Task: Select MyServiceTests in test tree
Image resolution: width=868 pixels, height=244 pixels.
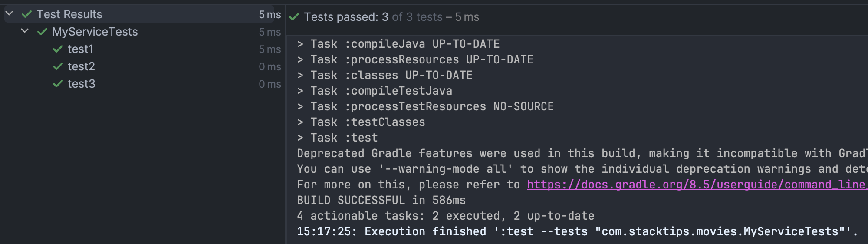Action: tap(95, 32)
